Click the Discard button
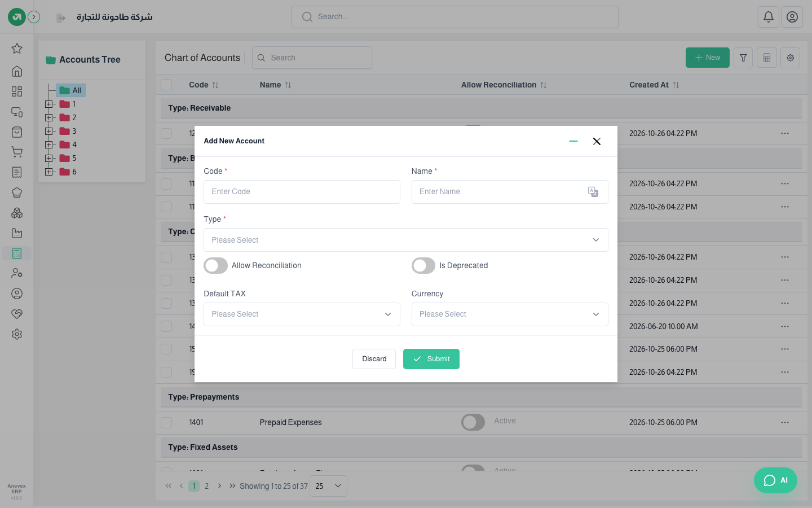812x508 pixels. coord(374,359)
